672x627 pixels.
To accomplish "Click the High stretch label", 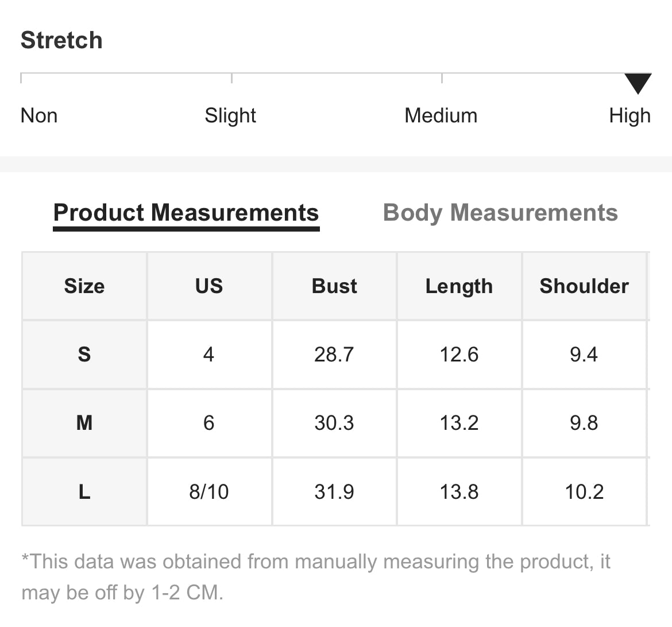I will coord(629,116).
